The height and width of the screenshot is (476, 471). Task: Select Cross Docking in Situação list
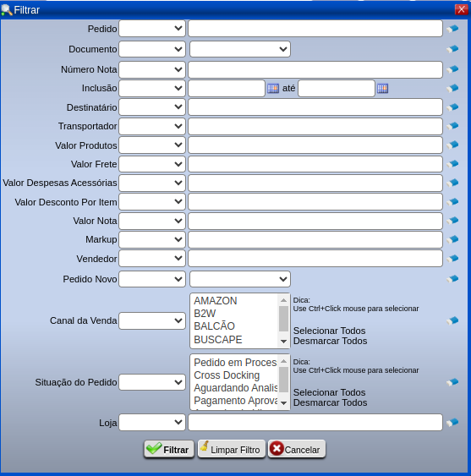[227, 375]
